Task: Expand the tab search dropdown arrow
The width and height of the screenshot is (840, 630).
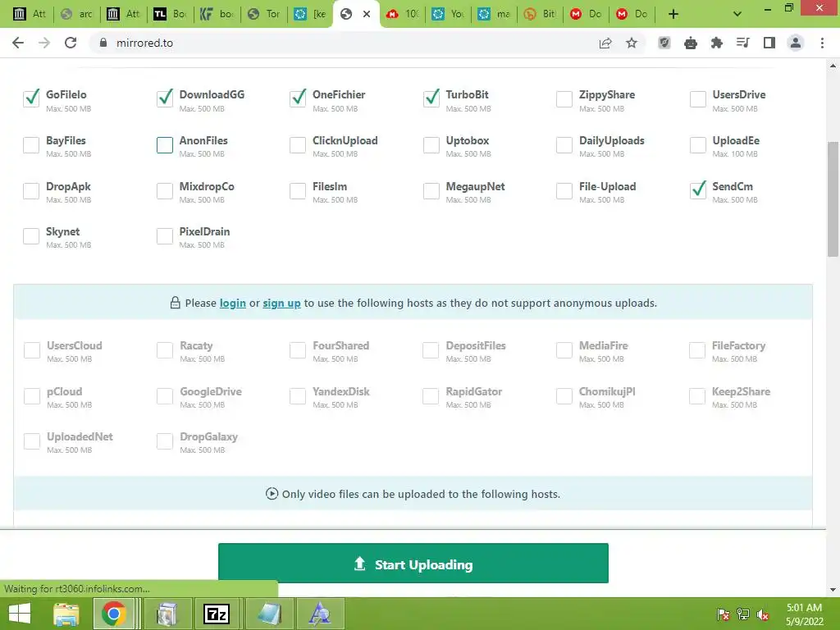Action: click(737, 14)
